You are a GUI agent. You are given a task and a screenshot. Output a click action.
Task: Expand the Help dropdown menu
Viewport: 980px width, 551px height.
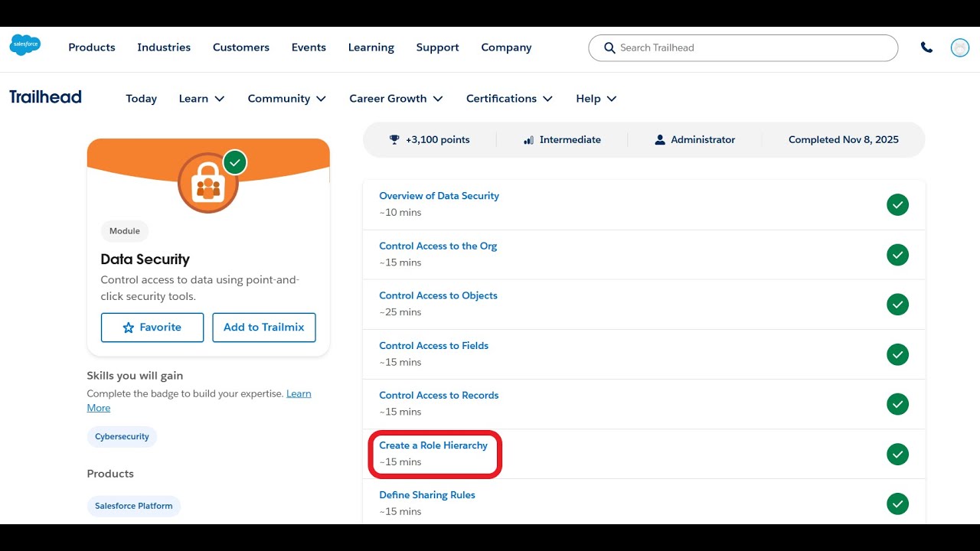tap(596, 99)
